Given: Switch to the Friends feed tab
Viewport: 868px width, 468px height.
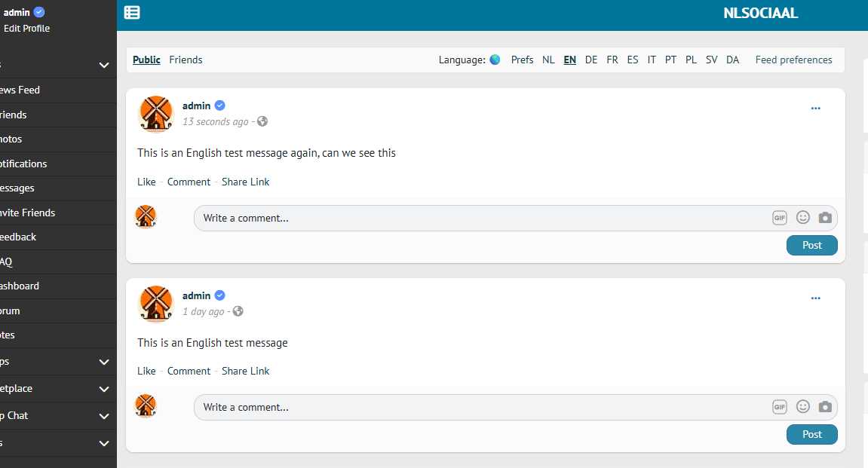Looking at the screenshot, I should [186, 60].
